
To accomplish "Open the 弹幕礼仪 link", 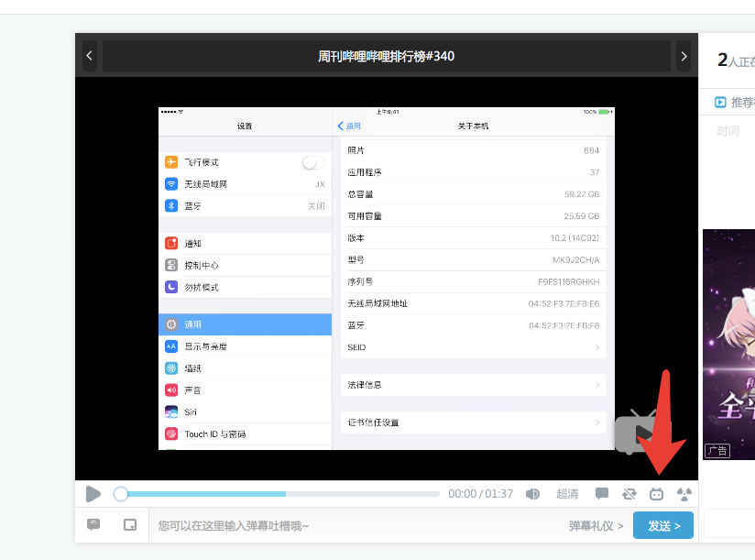I will coord(596,526).
